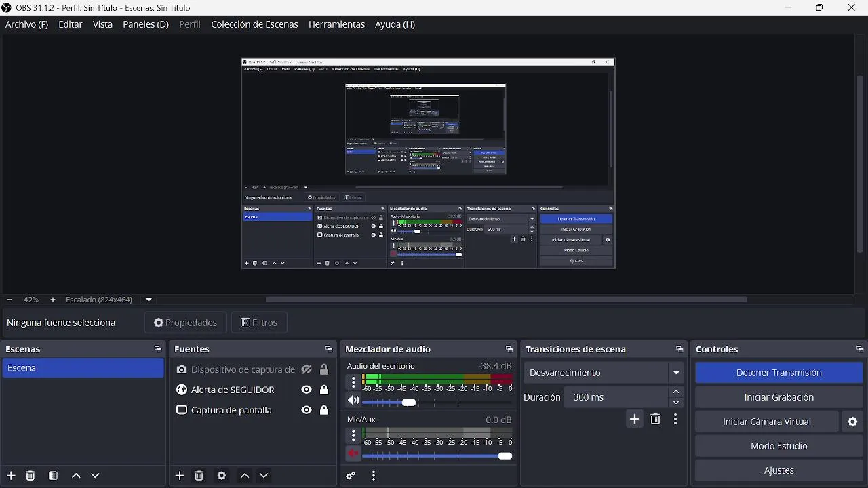Remove selected scene with trash icon
The height and width of the screenshot is (488, 868).
[31, 476]
